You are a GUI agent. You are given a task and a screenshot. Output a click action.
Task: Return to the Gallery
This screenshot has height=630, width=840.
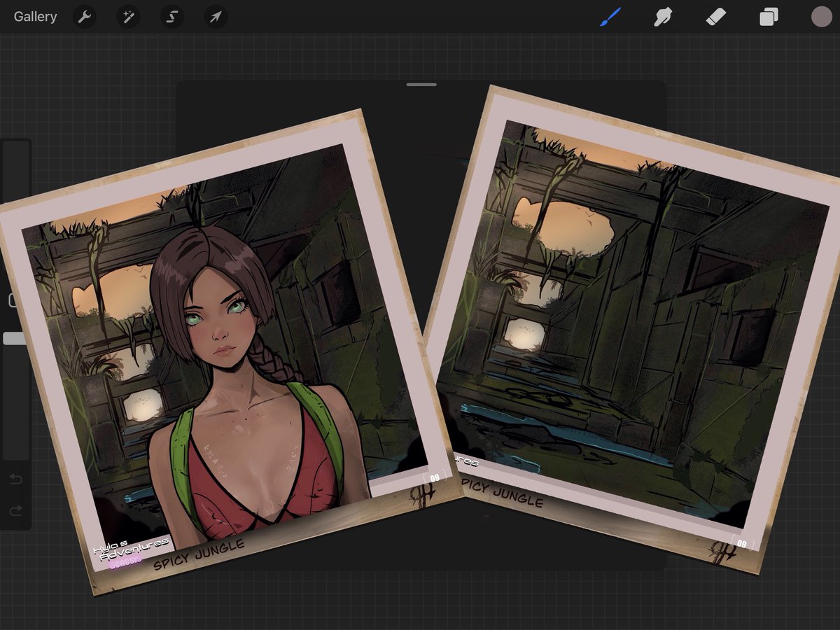(x=35, y=17)
